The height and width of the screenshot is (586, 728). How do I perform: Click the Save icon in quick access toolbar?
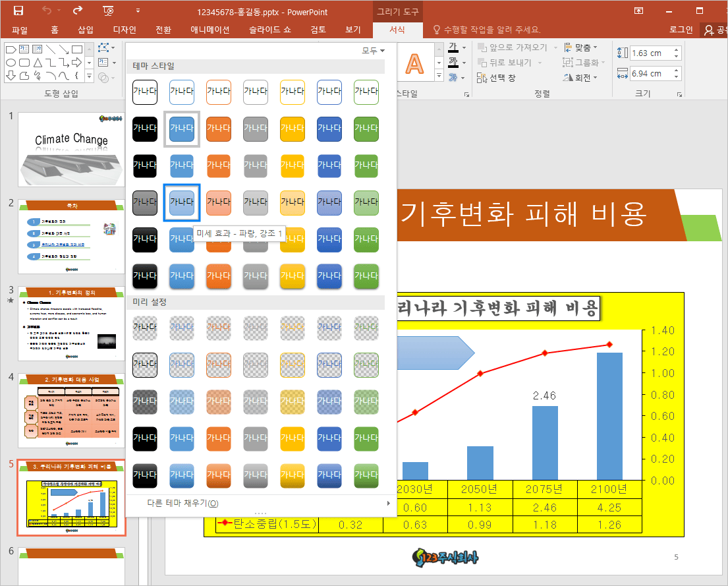pyautogui.click(x=18, y=11)
